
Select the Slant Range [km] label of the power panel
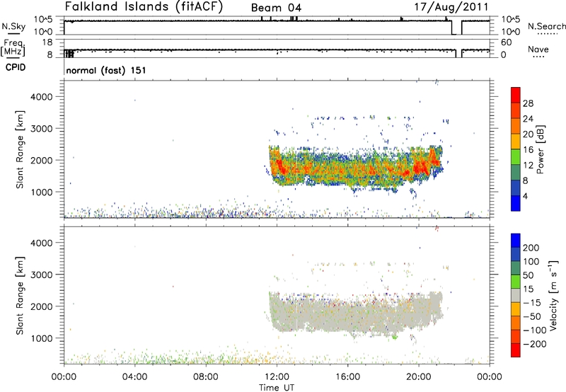pyautogui.click(x=20, y=149)
